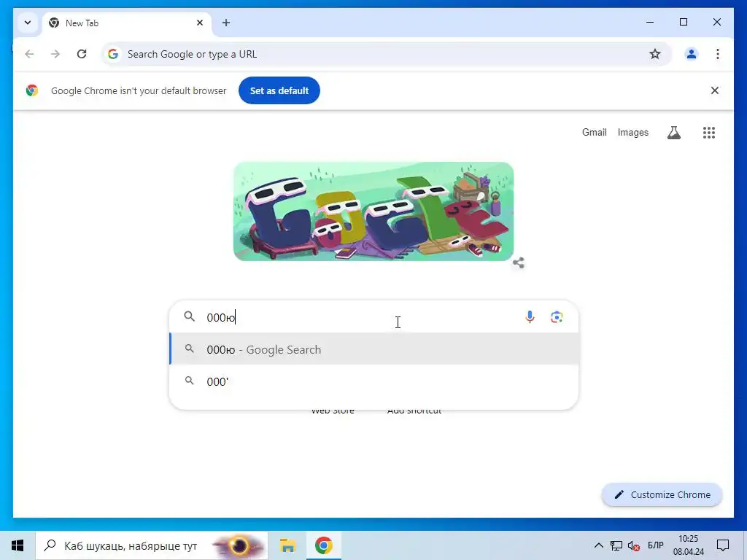
Task: Open Chrome's three-dot menu
Action: (x=718, y=54)
